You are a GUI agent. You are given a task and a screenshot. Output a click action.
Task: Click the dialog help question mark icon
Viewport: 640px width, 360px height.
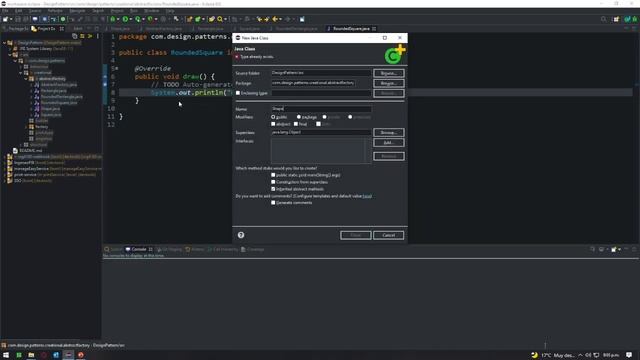coord(241,235)
